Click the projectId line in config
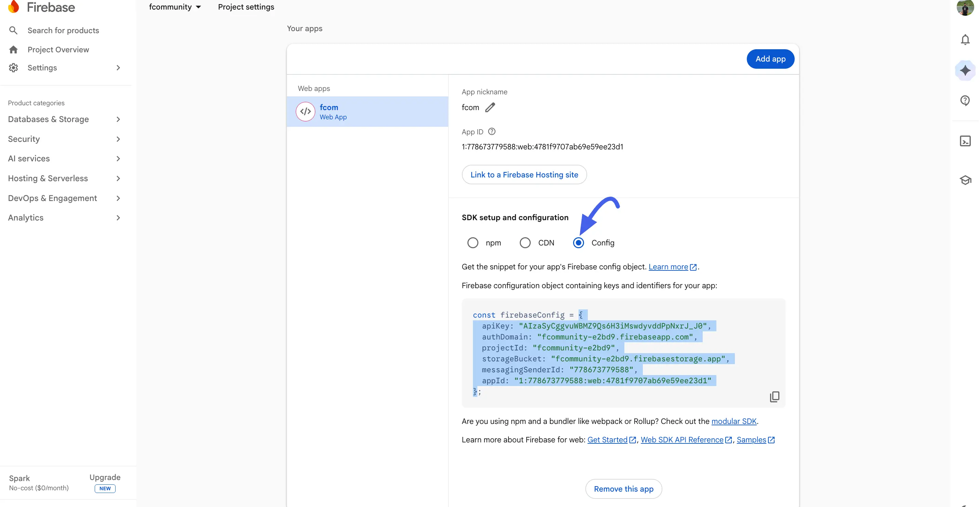The height and width of the screenshot is (507, 980). tap(551, 348)
